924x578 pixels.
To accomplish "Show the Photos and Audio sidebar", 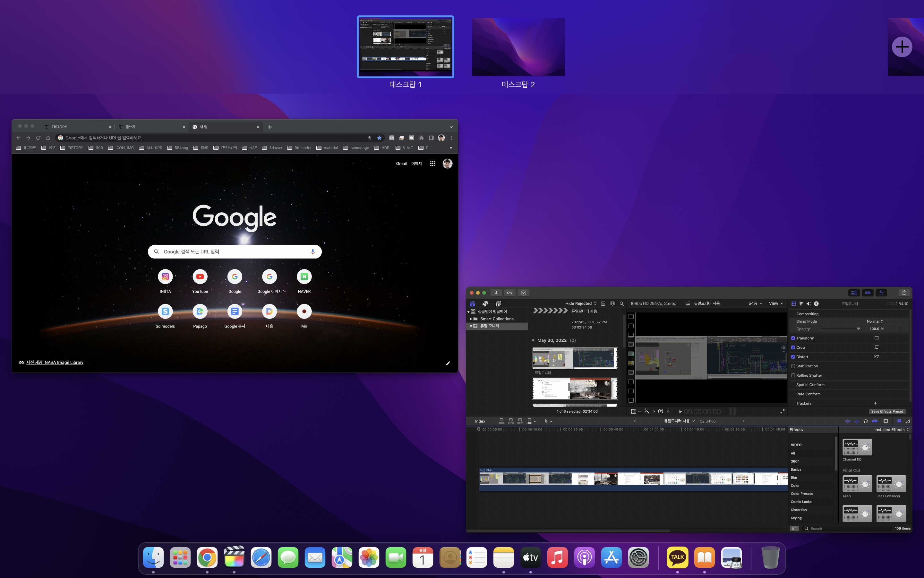I will pyautogui.click(x=485, y=303).
